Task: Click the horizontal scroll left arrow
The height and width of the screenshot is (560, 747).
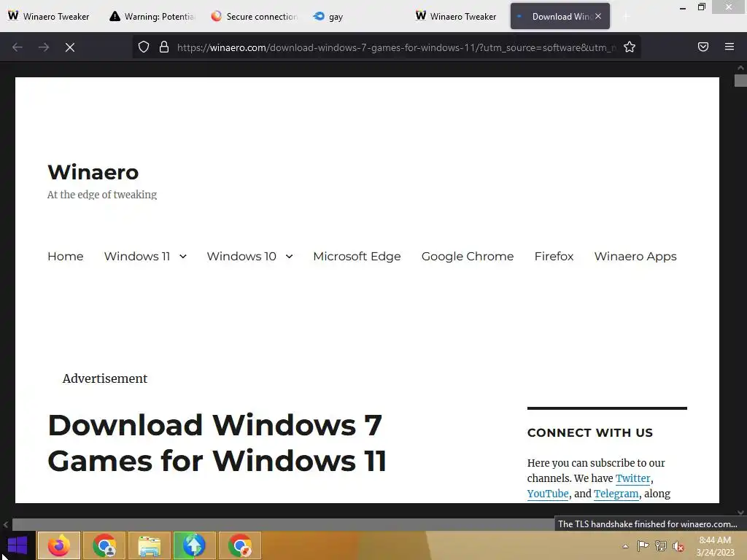Action: (5, 524)
